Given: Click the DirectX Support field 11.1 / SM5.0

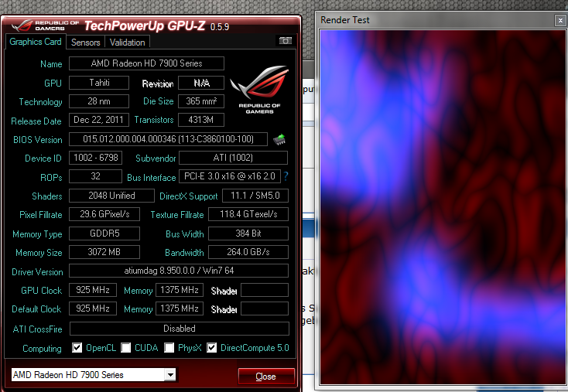Looking at the screenshot, I should [x=255, y=196].
